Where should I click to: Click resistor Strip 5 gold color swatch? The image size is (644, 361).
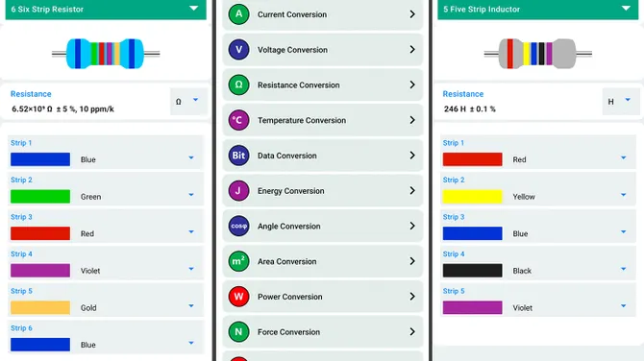[40, 307]
